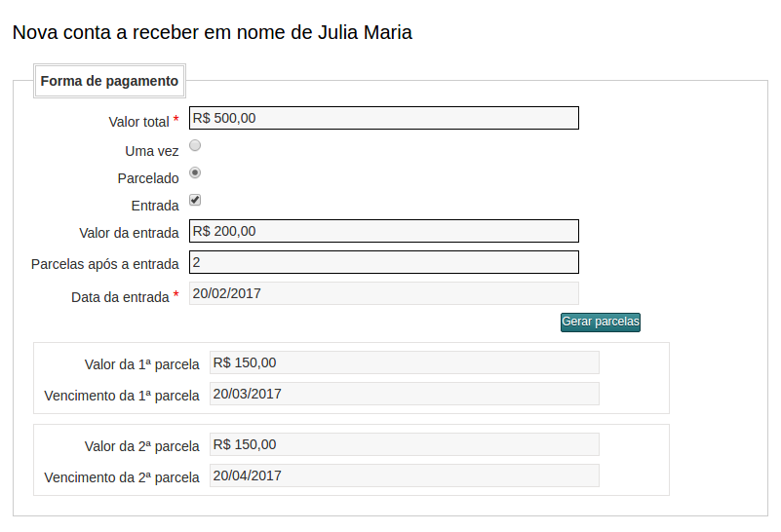Select the Vencimento da 1ª parcela field
Screen dimensions: 781x532
[404, 394]
